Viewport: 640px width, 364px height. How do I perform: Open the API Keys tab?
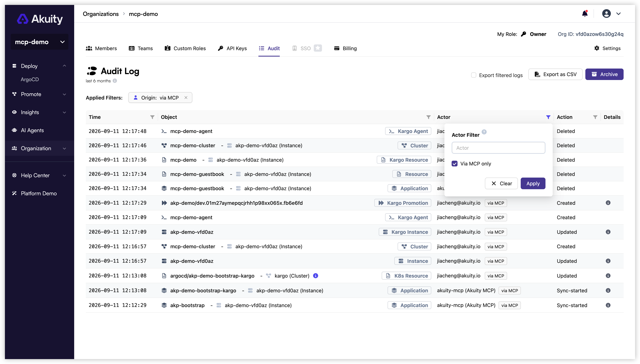[x=232, y=48]
